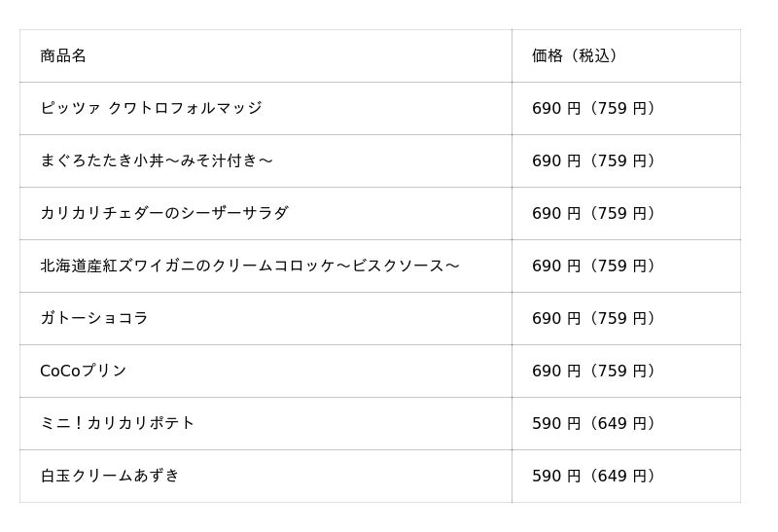This screenshot has width=778, height=532.
Task: Select the カリカリチェダーのシーザーサラダ product name
Action: pos(163,214)
